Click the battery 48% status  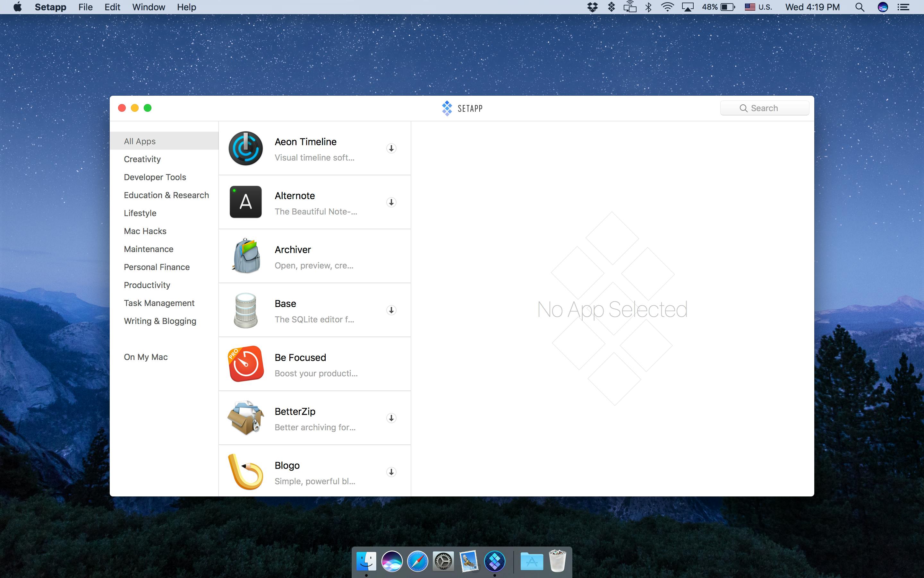(718, 7)
